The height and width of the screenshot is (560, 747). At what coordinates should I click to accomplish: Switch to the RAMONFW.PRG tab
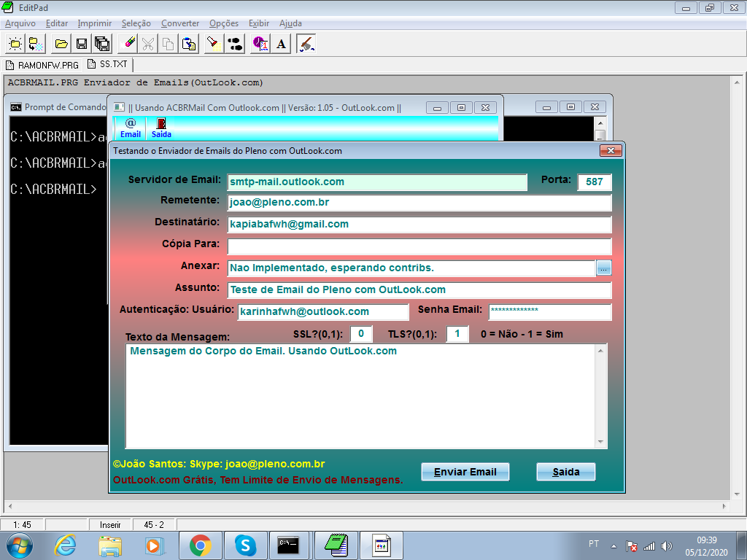[x=42, y=65]
